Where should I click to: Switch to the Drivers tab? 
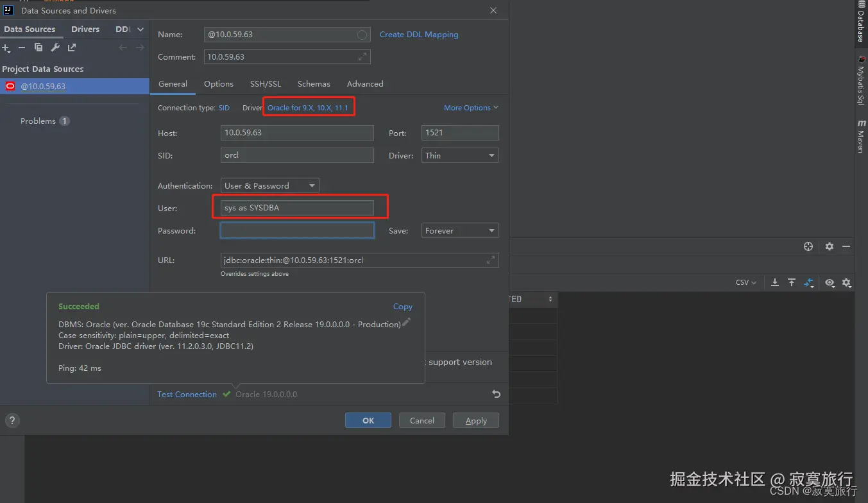pyautogui.click(x=85, y=29)
